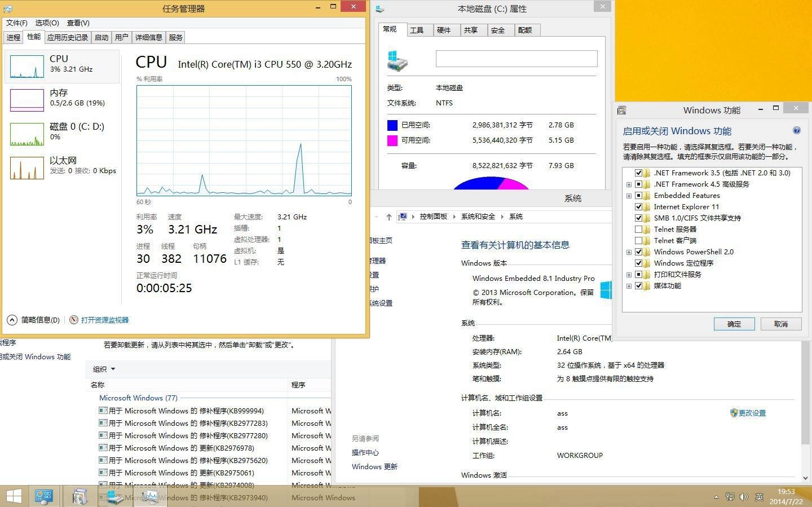Open the 查看(V) menu in Task Manager
The height and width of the screenshot is (507, 812).
[x=78, y=23]
